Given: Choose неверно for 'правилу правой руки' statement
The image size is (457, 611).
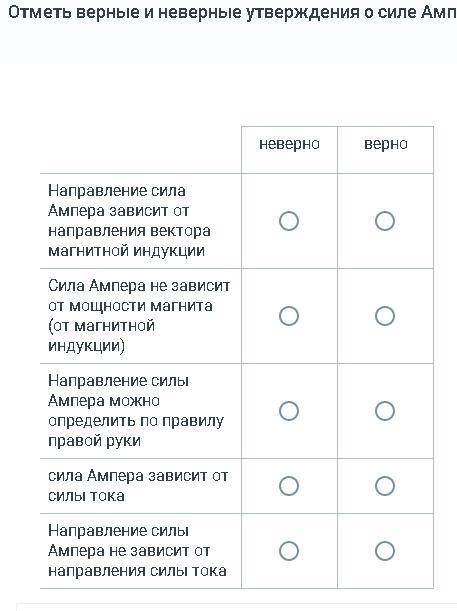Looking at the screenshot, I should pos(289,411).
